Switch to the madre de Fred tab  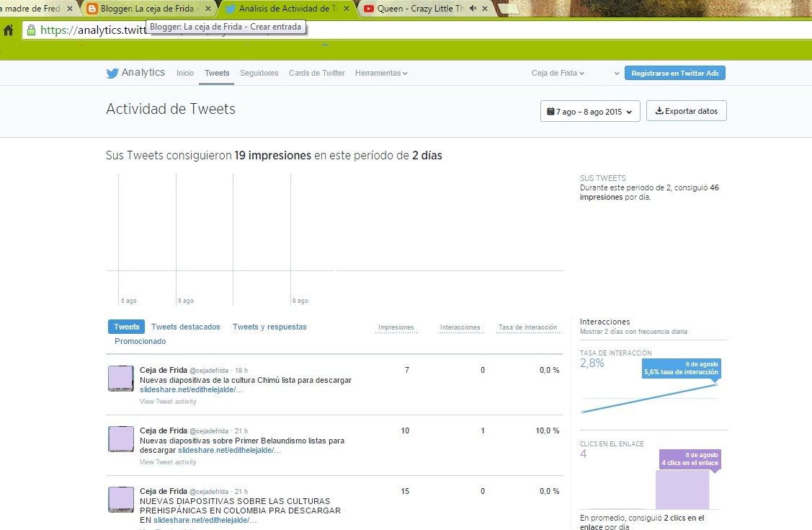32,8
